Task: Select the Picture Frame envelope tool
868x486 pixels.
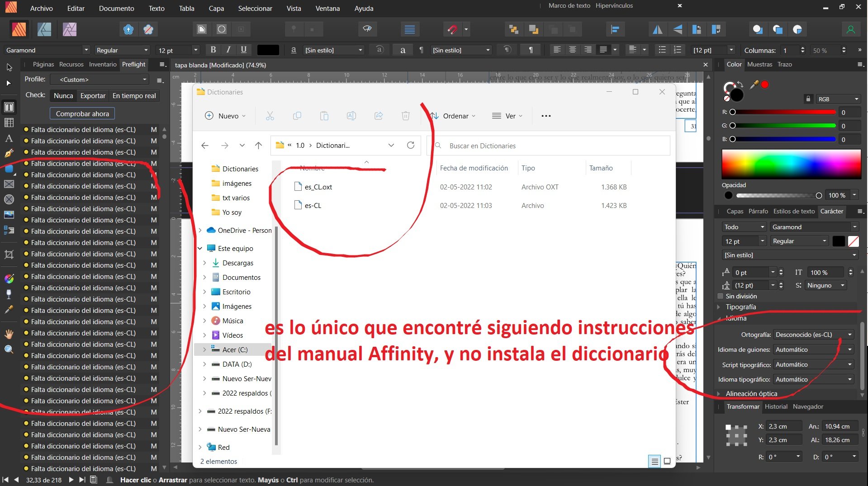Action: (9, 184)
